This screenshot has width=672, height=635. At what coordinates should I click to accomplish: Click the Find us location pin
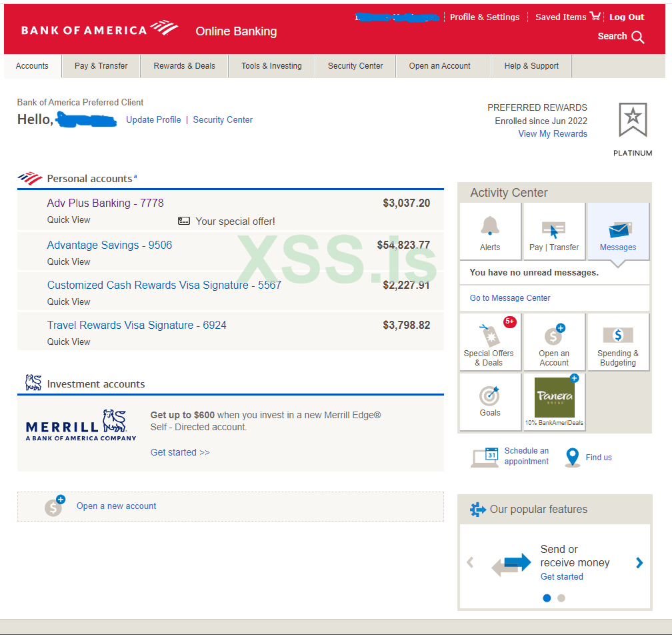pos(572,457)
